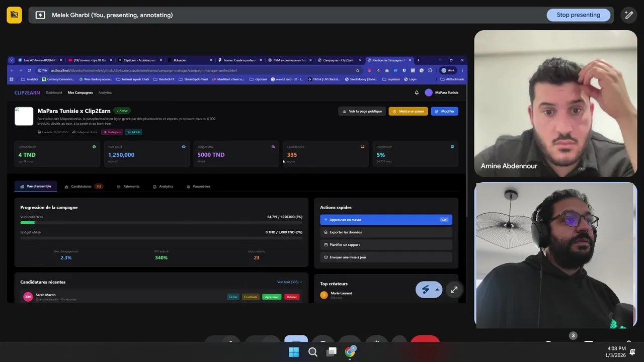Image resolution: width=644 pixels, height=362 pixels.
Task: Open the Analytics bookmark folder
Action: tap(29, 79)
